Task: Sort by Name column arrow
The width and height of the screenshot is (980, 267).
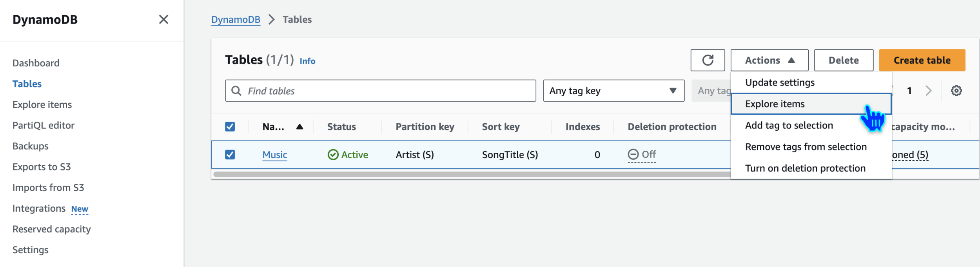Action: tap(299, 126)
